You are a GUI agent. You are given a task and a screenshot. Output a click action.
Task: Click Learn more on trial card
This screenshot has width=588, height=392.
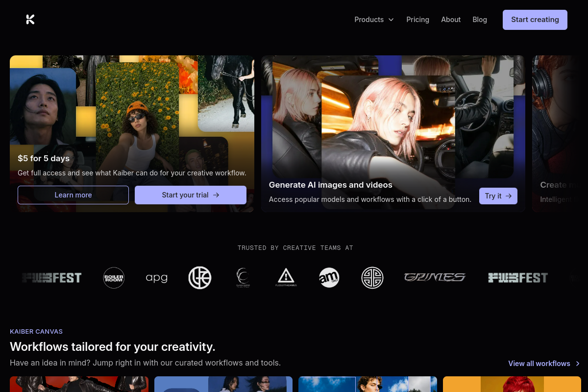(73, 195)
